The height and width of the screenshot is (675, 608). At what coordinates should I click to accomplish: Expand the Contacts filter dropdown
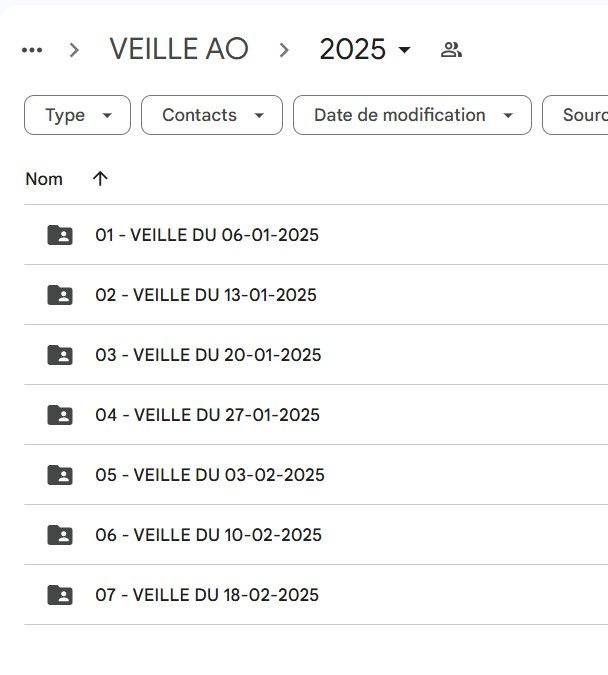pos(212,115)
